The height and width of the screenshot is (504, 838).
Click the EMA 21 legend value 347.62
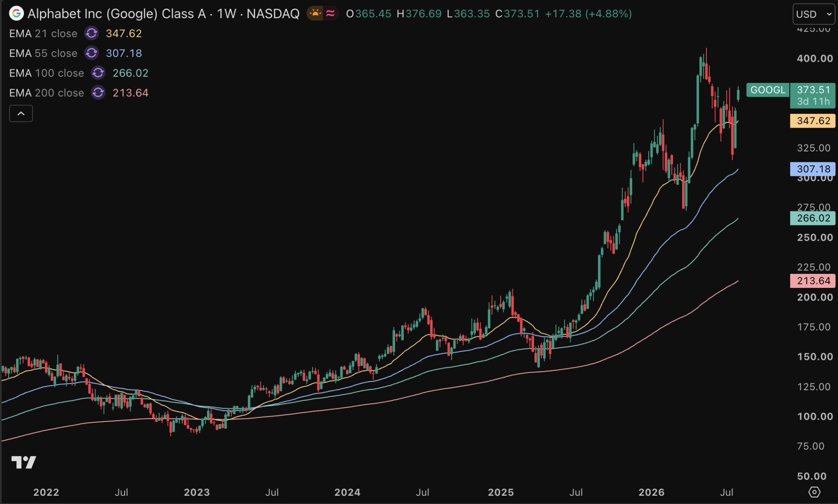pyautogui.click(x=124, y=33)
